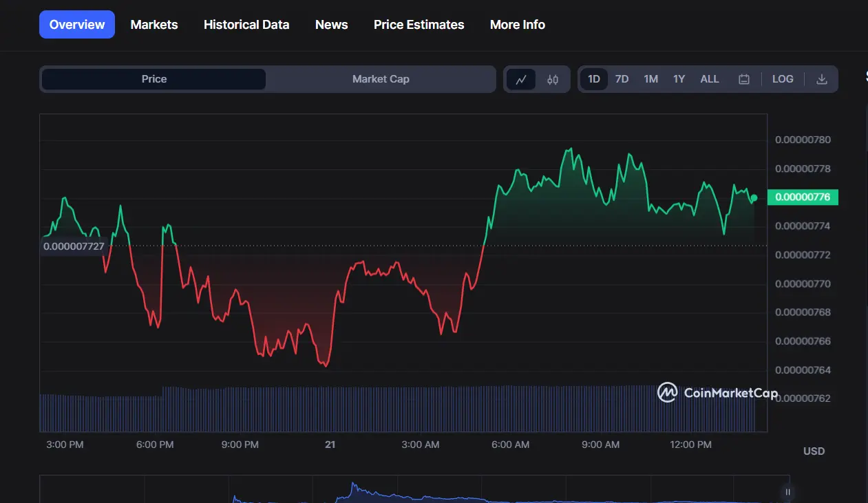Click the 9:00 PM time axis label
This screenshot has width=868, height=503.
point(240,445)
